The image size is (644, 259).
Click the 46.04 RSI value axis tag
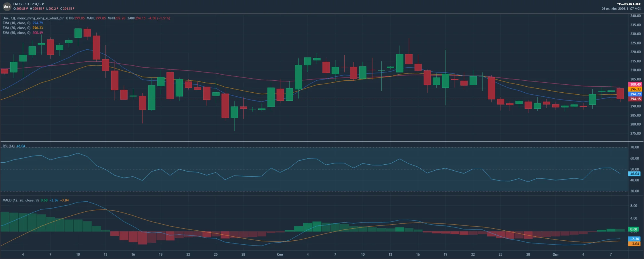point(634,174)
